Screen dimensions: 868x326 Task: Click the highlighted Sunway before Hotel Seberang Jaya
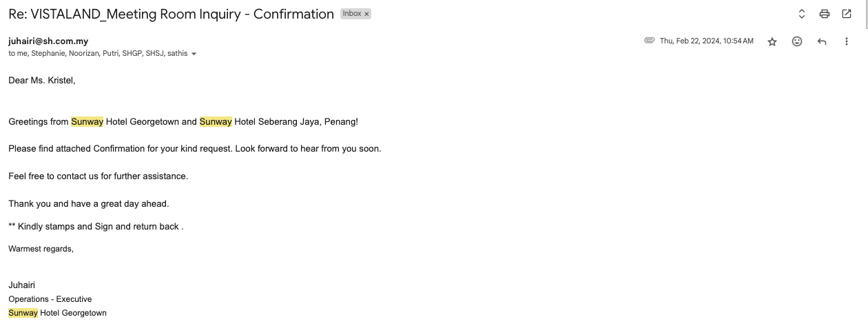[216, 122]
